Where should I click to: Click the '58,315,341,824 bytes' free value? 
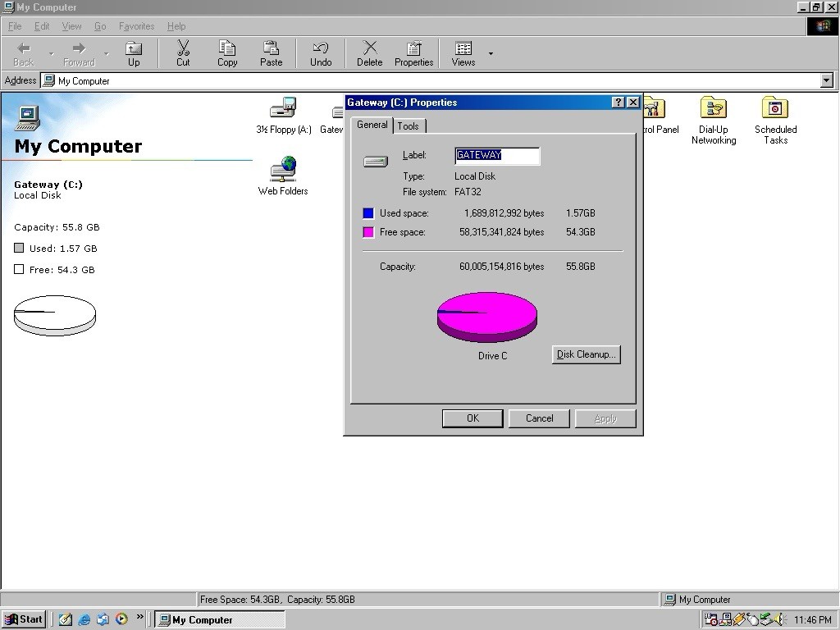502,232
